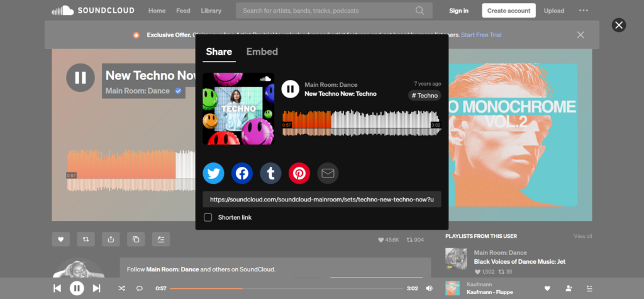This screenshot has width=644, height=299.
Task: Share to Pinterest icon
Action: pos(299,173)
